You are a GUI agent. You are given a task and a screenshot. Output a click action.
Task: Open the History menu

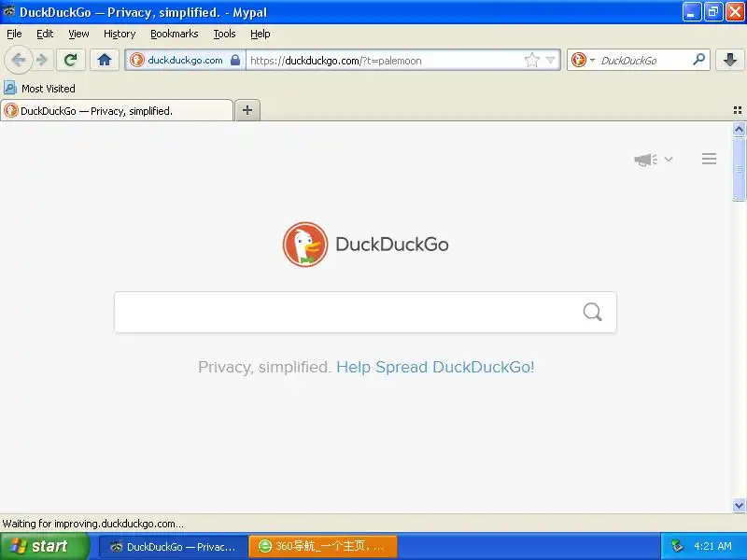(120, 34)
